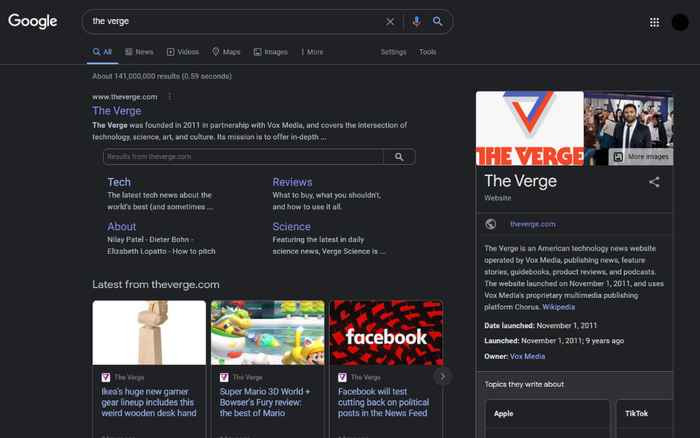Switch to the Images tab
This screenshot has height=438, width=700.
click(271, 52)
